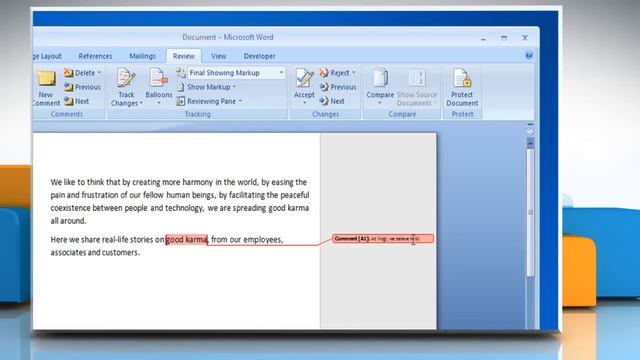Expand the Reviewing Pane dropdown arrow

tap(240, 101)
